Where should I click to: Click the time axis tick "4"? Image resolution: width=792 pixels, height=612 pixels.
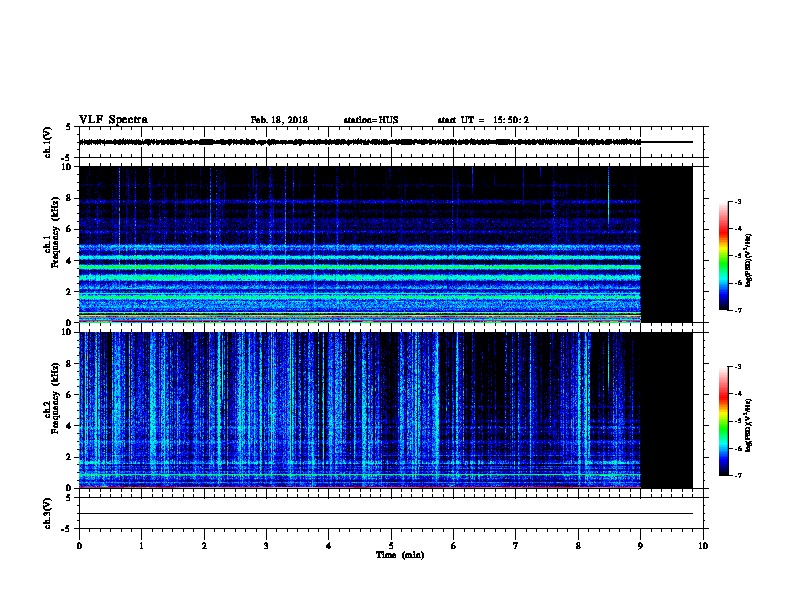pos(329,545)
